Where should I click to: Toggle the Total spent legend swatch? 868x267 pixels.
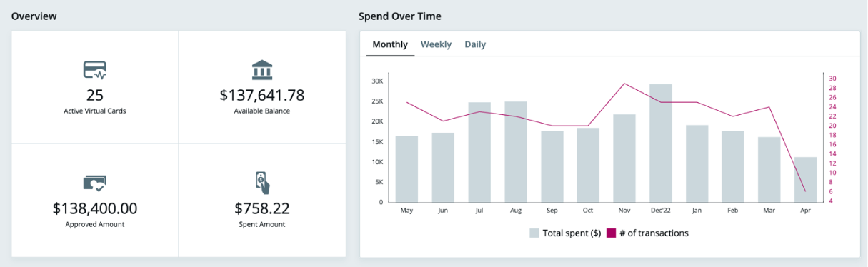click(534, 233)
